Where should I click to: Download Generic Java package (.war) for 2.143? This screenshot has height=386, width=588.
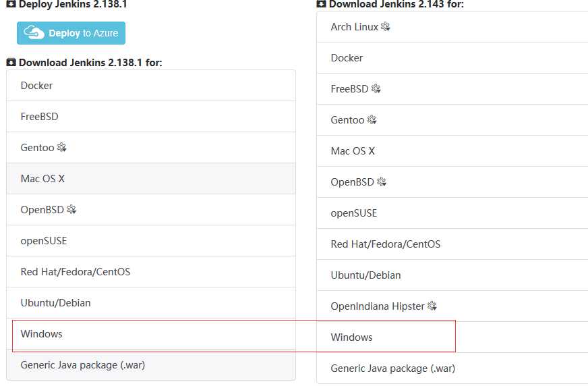pyautogui.click(x=452, y=368)
